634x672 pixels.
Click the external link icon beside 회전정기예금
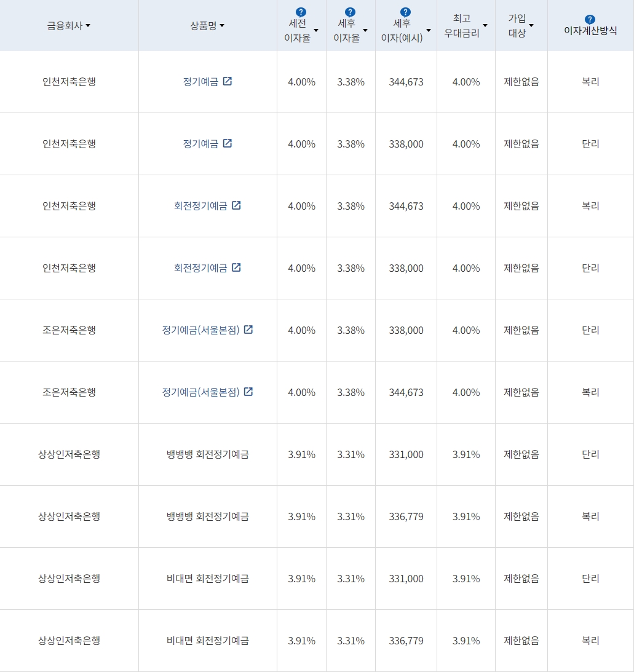[237, 205]
